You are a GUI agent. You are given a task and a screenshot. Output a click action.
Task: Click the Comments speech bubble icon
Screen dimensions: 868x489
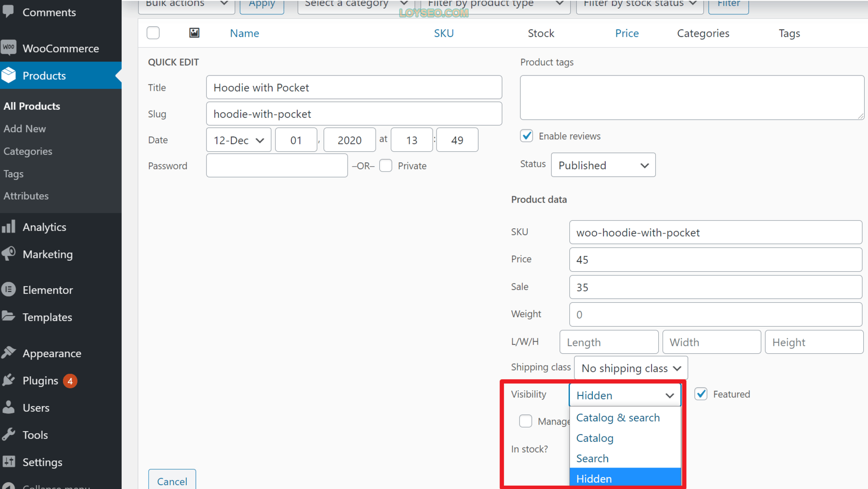[x=9, y=11]
